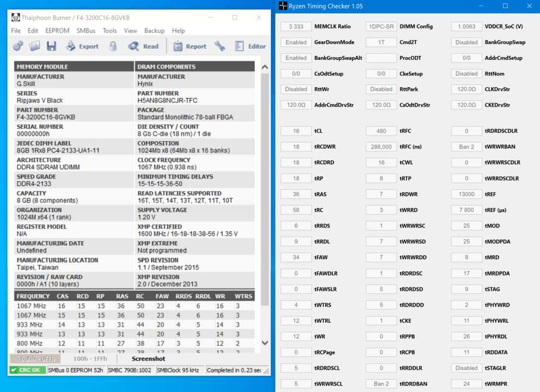Click the tRC value 58 field
540x392 pixels.
pyautogui.click(x=296, y=210)
